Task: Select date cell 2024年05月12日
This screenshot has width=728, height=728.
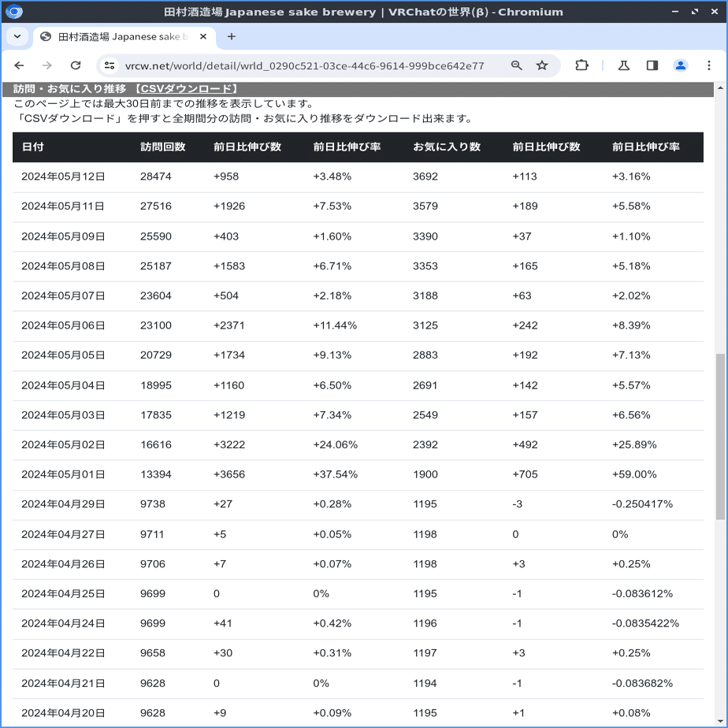Action: tap(63, 177)
